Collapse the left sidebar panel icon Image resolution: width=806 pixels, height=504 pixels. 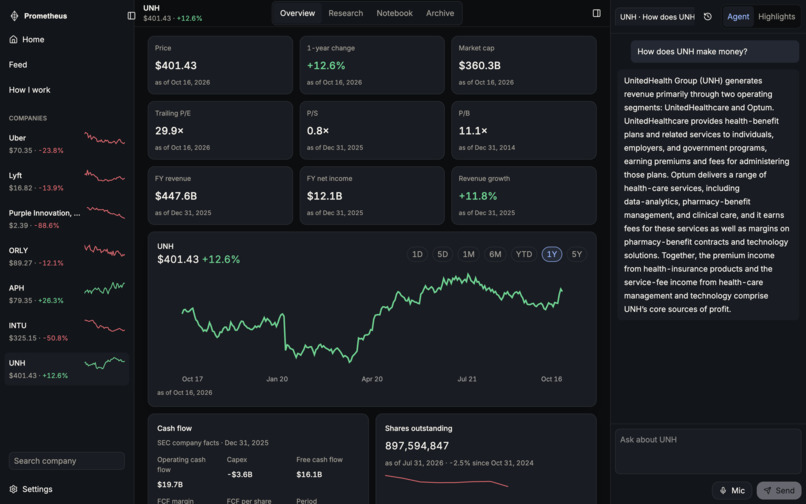131,16
